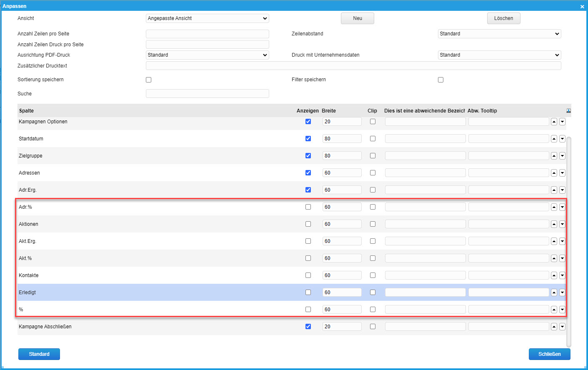Uncheck Anzeigen for the Startdatum column

[308, 139]
